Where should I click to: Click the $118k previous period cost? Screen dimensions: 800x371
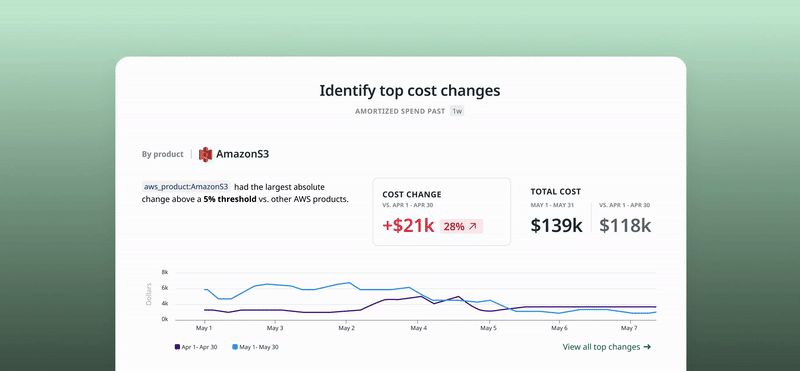625,225
